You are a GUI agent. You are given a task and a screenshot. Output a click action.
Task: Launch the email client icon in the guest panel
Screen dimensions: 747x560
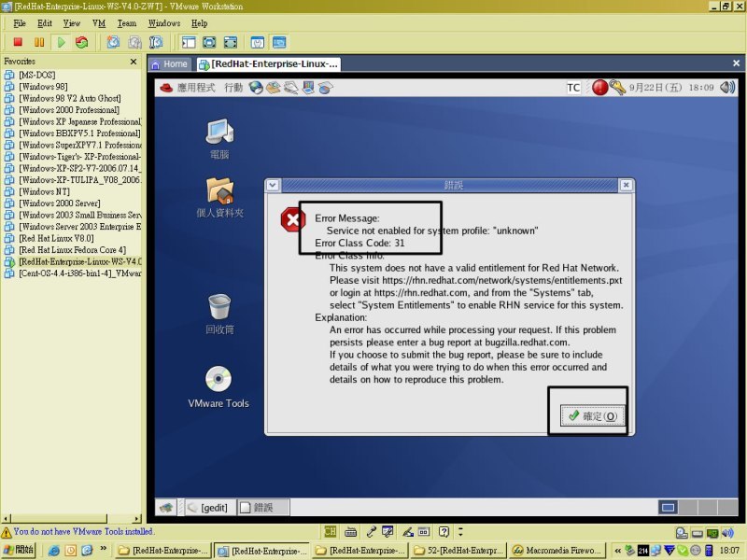click(x=274, y=88)
